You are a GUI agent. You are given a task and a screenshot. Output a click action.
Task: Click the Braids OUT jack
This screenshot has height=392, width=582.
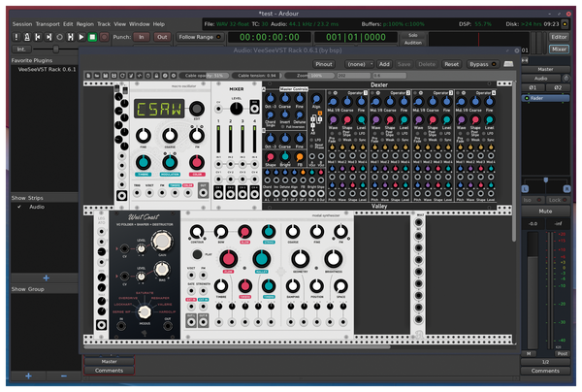[203, 193]
